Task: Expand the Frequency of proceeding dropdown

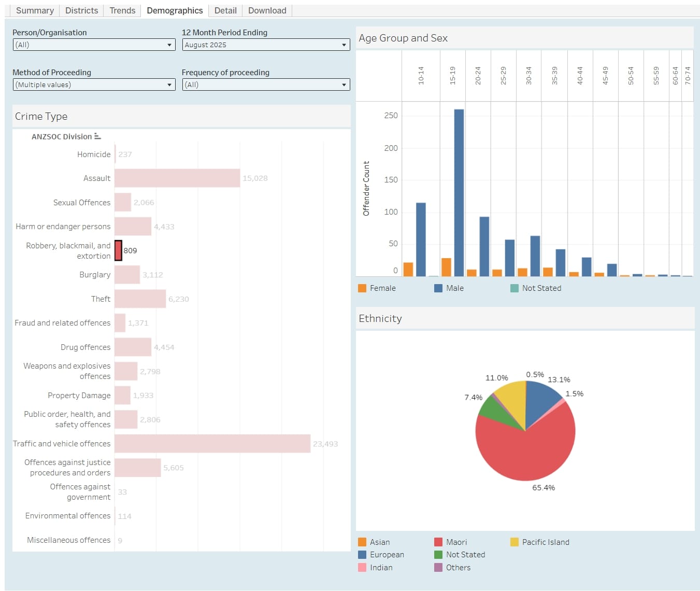Action: (x=266, y=85)
